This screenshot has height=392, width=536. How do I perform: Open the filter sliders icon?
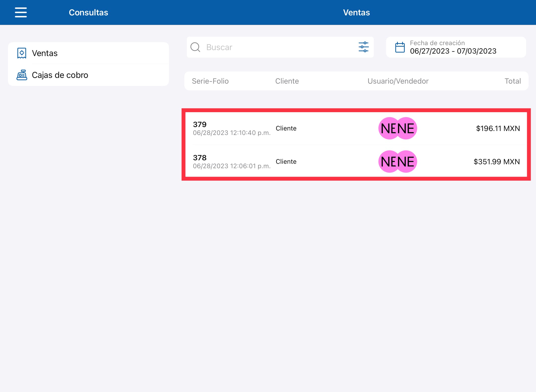(364, 47)
